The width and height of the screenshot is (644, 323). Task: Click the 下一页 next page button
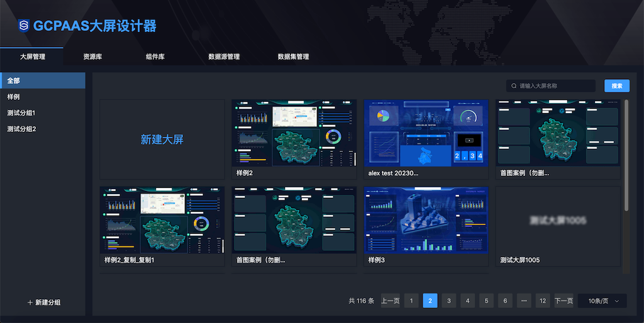564,301
